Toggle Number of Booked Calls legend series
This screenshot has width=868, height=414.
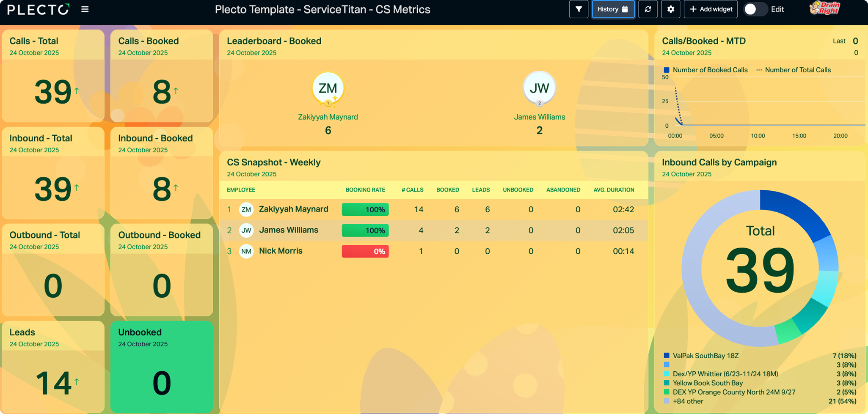(705, 70)
